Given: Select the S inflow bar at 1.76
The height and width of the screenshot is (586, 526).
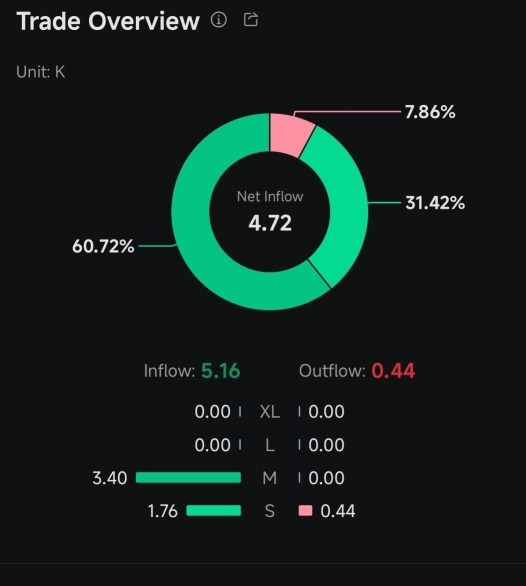Looking at the screenshot, I should (x=213, y=511).
